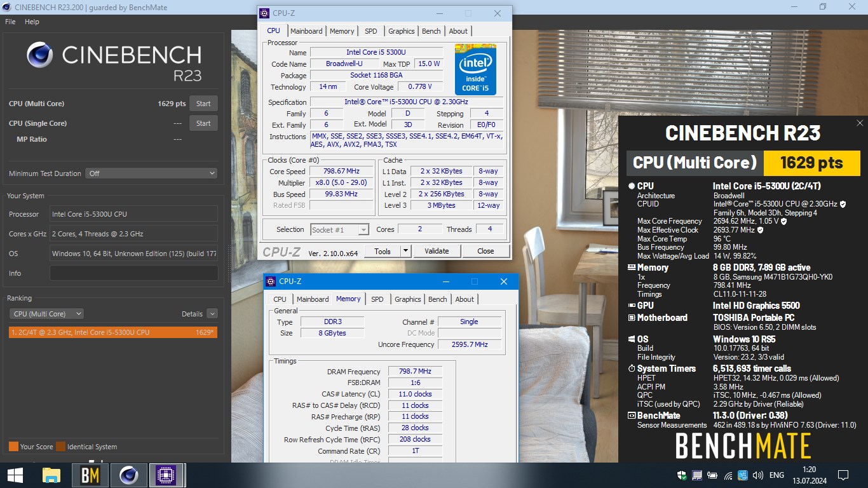
Task: Check battery status in system tray
Action: 712,475
